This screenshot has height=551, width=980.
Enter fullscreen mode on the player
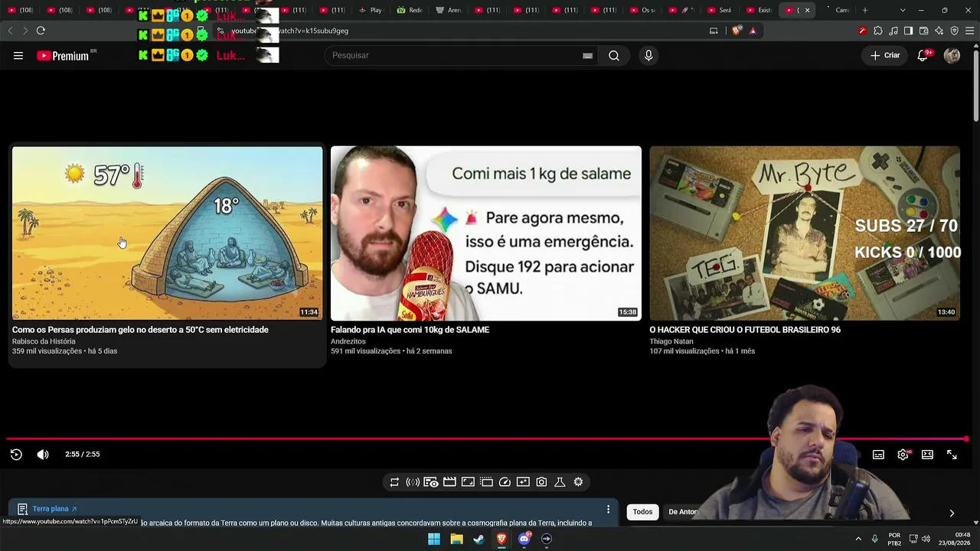click(952, 455)
